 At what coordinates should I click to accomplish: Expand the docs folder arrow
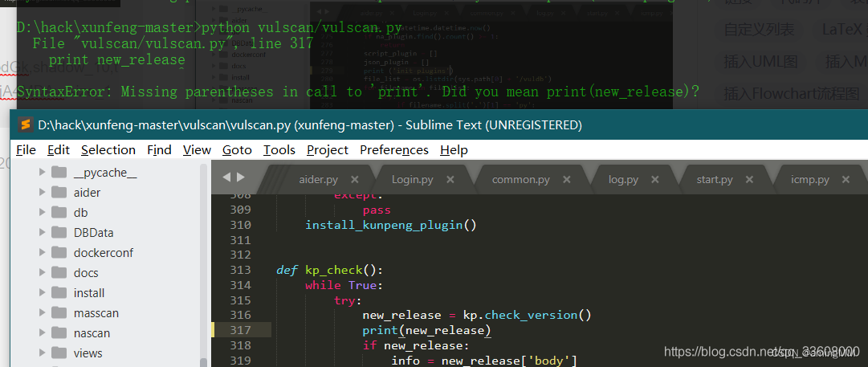pos(42,273)
